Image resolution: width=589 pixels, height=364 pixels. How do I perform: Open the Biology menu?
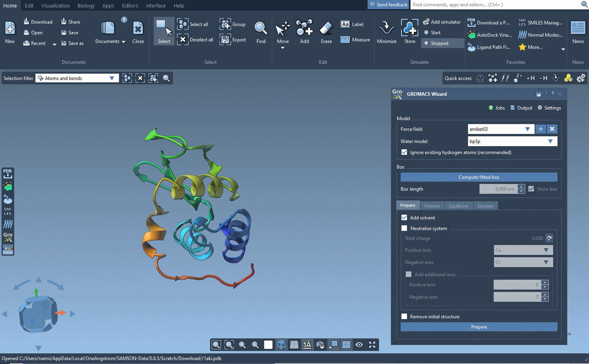point(86,6)
